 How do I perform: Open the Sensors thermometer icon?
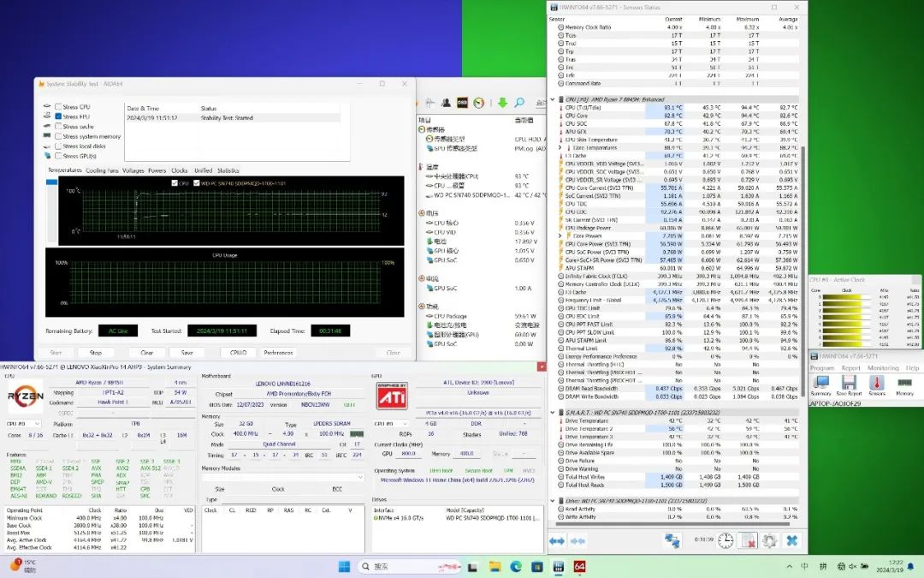tap(877, 382)
